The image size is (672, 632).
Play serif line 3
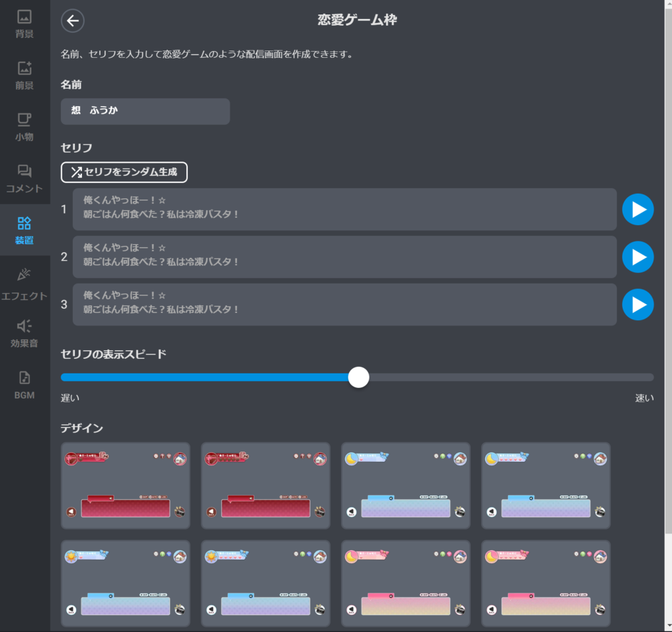click(x=638, y=305)
